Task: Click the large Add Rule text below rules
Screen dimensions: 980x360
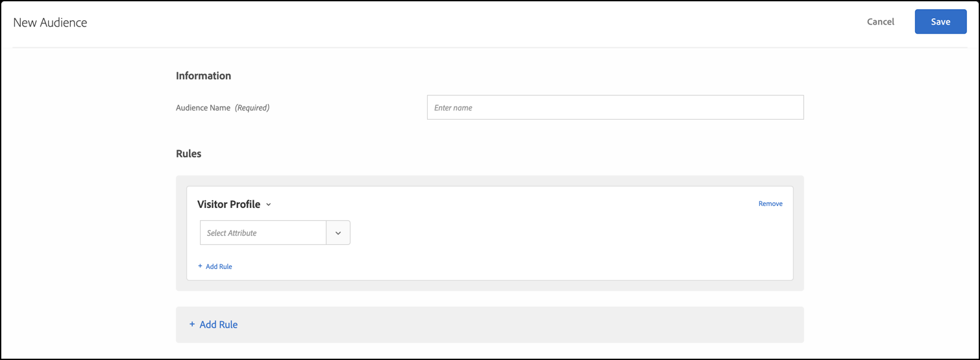Action: click(x=219, y=324)
